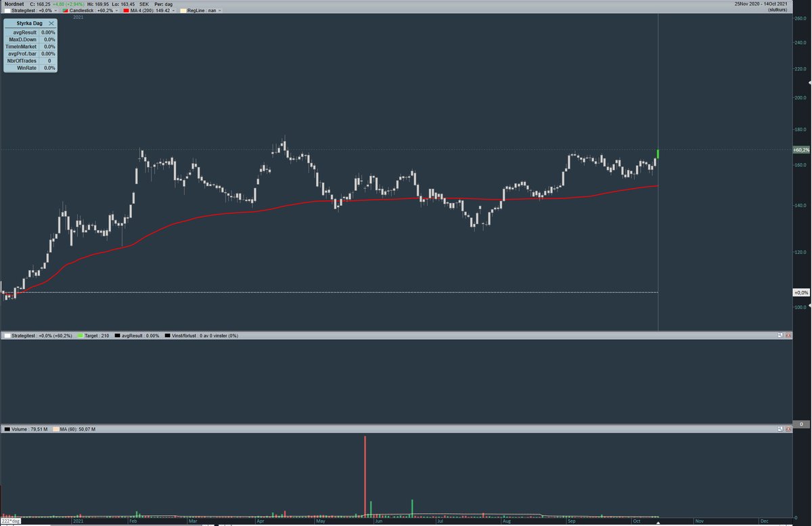The height and width of the screenshot is (526, 812).
Task: Open the Strategitest indicator dropdown arrow
Action: click(x=57, y=12)
